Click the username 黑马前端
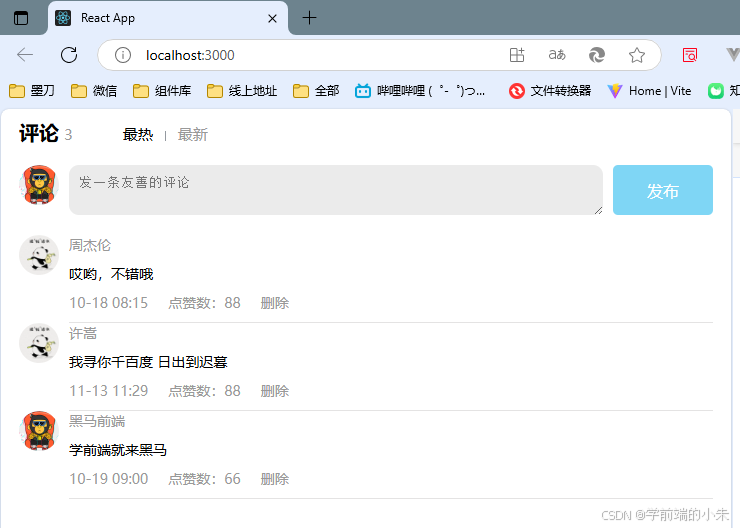Screen dimensions: 740x528 [x=97, y=421]
